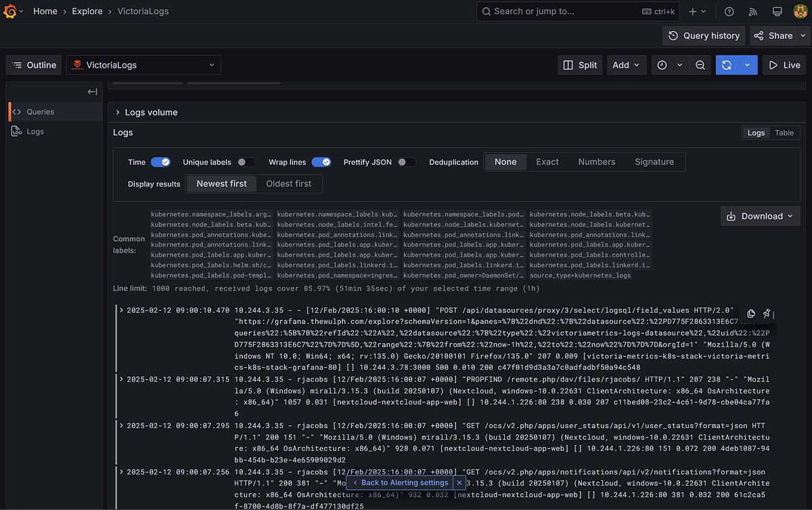Open dropdown arrow beside Grafana logo
Viewport: 812px width, 510px height.
pyautogui.click(x=21, y=12)
